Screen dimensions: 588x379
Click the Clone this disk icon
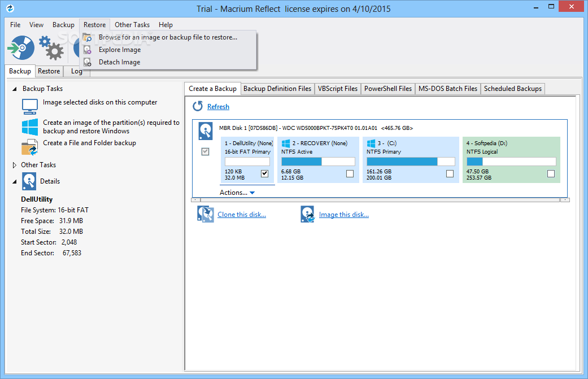206,215
